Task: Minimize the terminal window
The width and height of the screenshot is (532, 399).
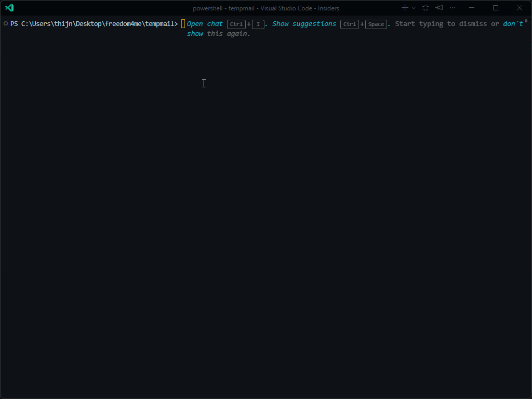Action: pos(472,8)
